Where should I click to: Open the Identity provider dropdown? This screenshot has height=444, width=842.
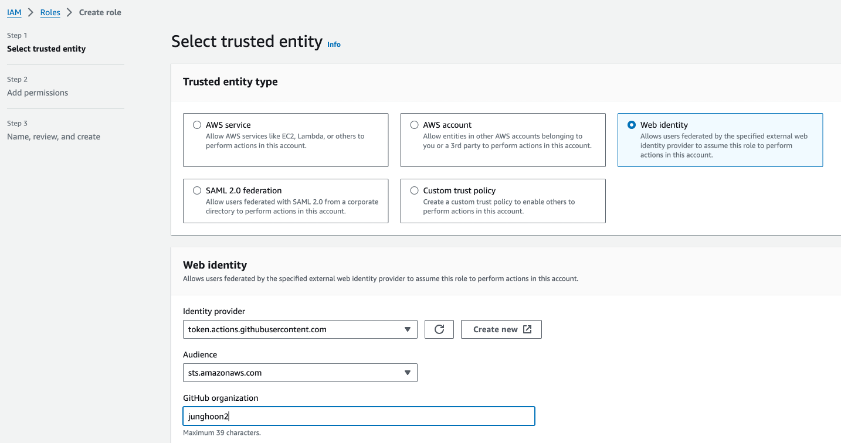click(300, 329)
